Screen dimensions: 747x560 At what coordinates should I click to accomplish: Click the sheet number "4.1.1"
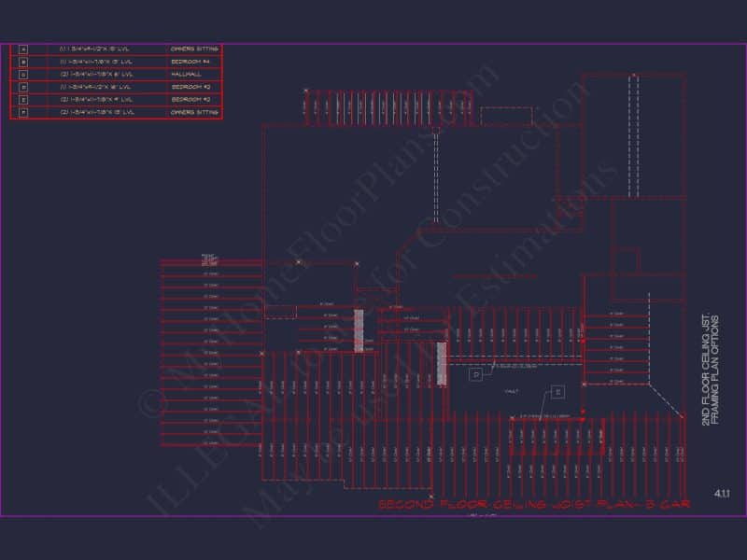[x=722, y=494]
